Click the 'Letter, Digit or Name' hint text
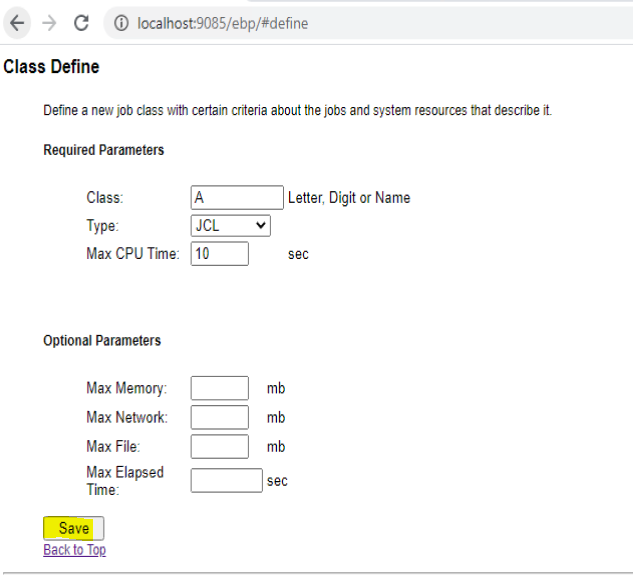This screenshot has height=576, width=633. (349, 198)
